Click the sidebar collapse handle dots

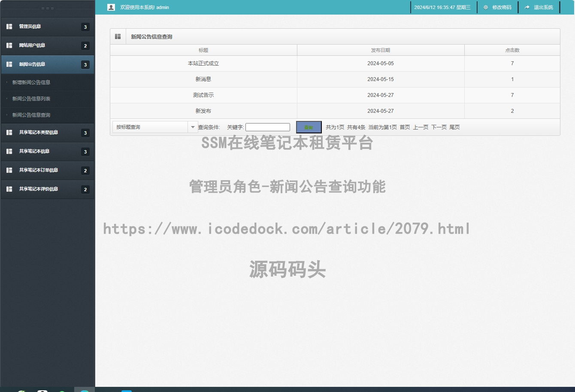click(x=48, y=9)
